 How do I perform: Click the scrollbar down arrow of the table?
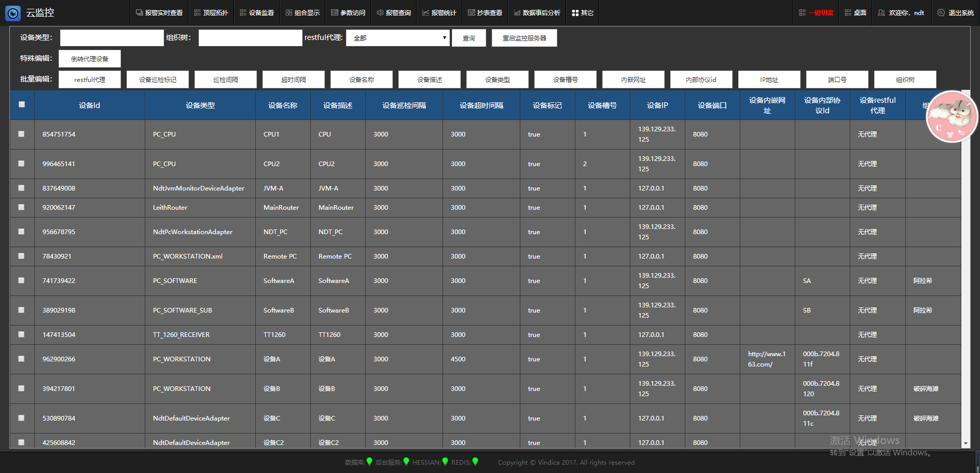point(965,444)
